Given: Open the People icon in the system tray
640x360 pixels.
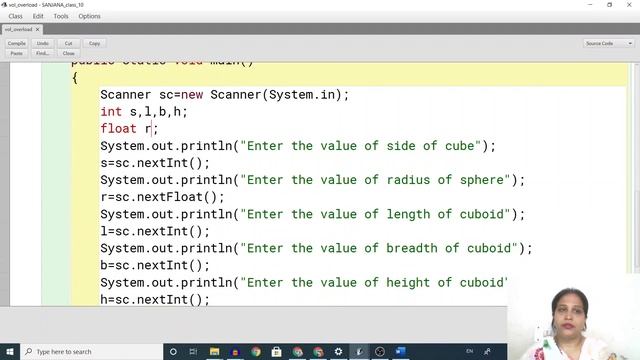Looking at the screenshot, I should point(487,351).
